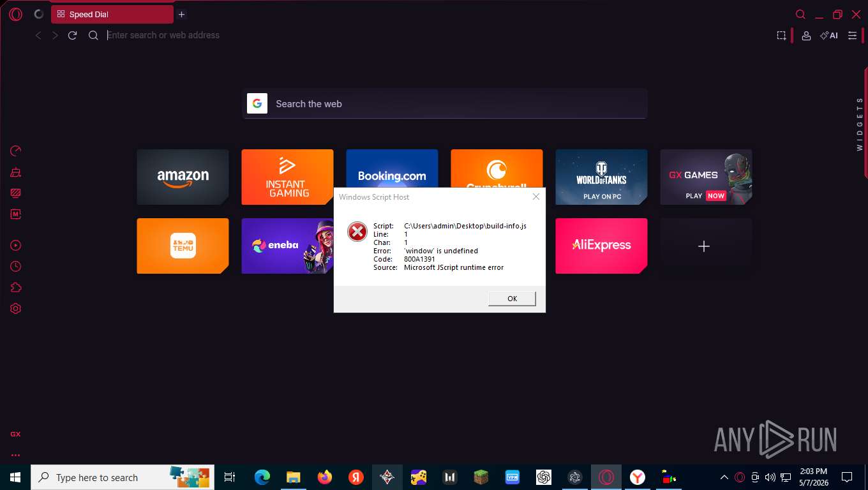Screen dimensions: 868x490
Task: Click the Google logo in search box
Action: pyautogui.click(x=257, y=103)
